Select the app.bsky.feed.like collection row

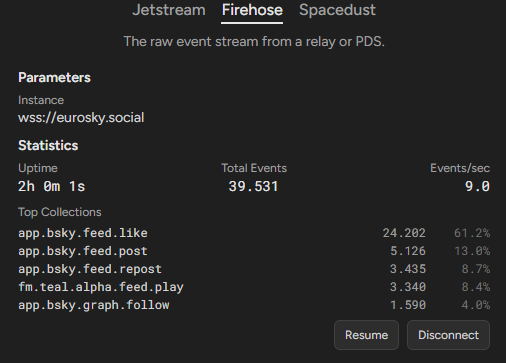(254, 233)
